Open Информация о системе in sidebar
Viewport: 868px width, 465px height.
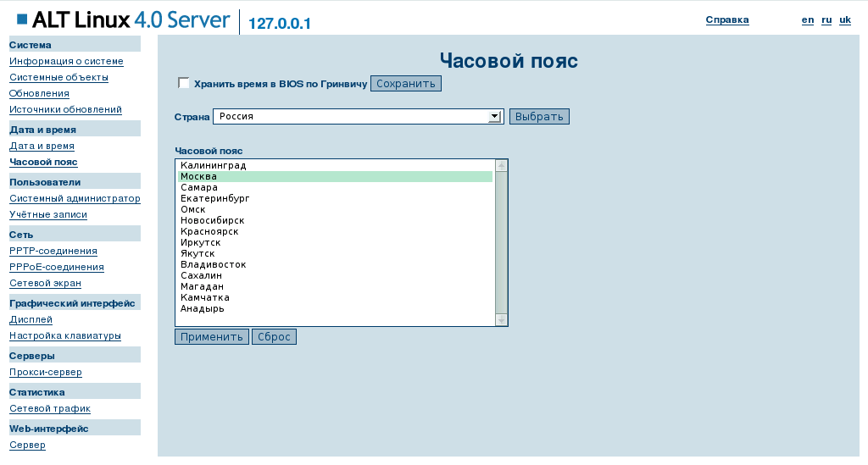pyautogui.click(x=66, y=61)
